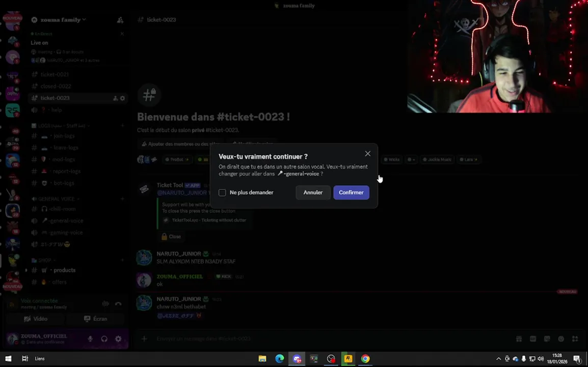This screenshot has height=367, width=588.
Task: Open the apps icon in message bar
Action: [575, 339]
